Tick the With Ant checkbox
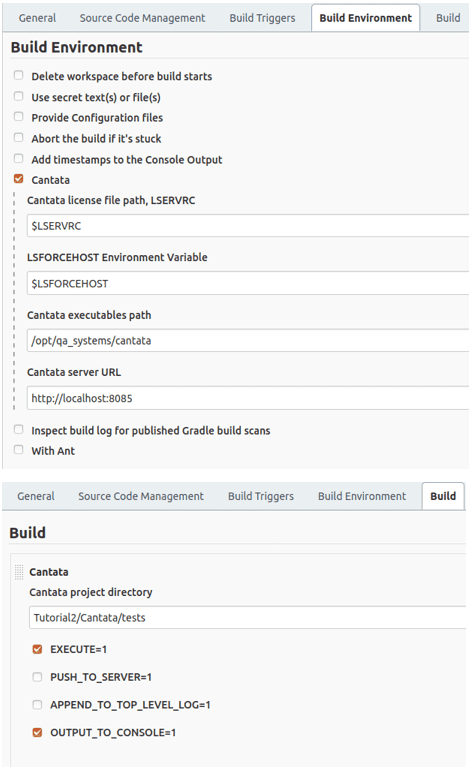The image size is (469, 770). [19, 450]
